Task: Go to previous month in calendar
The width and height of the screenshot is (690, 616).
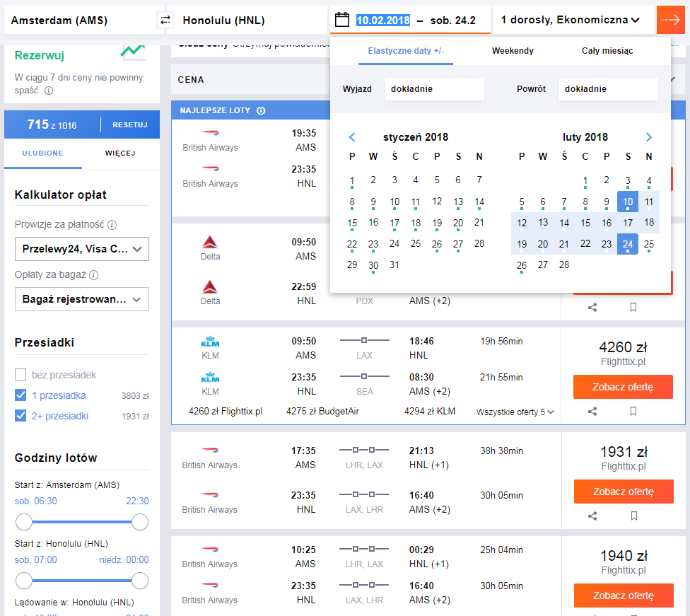Action: (352, 137)
